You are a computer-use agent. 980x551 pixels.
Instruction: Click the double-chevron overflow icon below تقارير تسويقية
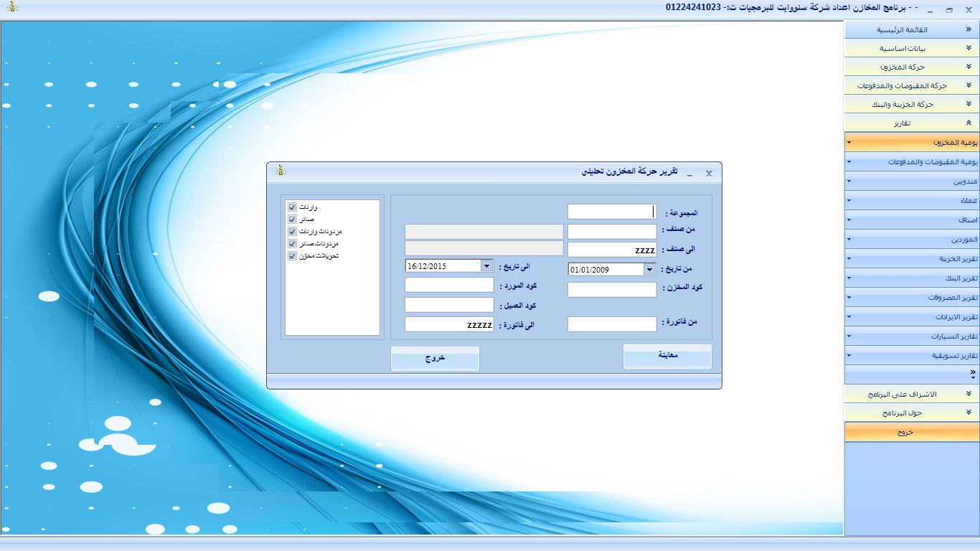972,374
